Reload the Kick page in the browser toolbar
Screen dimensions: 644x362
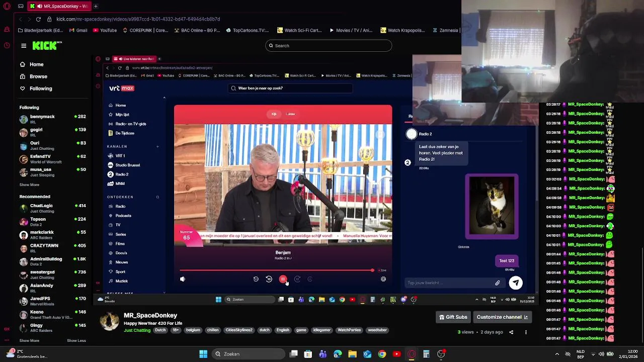(38, 19)
